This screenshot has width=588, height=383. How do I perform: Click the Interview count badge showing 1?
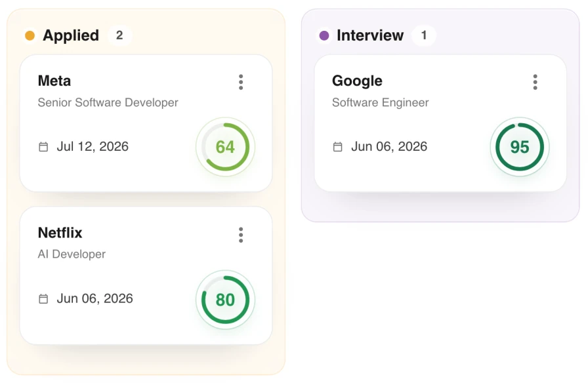pyautogui.click(x=424, y=35)
